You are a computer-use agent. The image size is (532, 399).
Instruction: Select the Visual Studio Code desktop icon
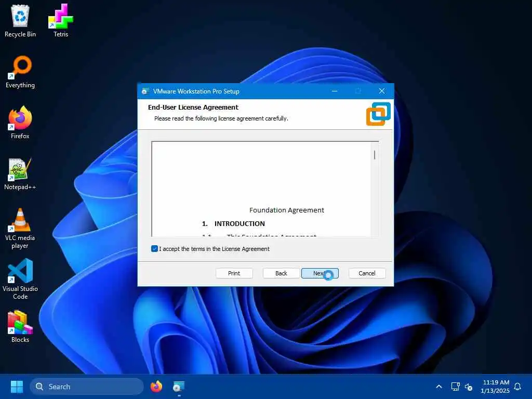(20, 279)
